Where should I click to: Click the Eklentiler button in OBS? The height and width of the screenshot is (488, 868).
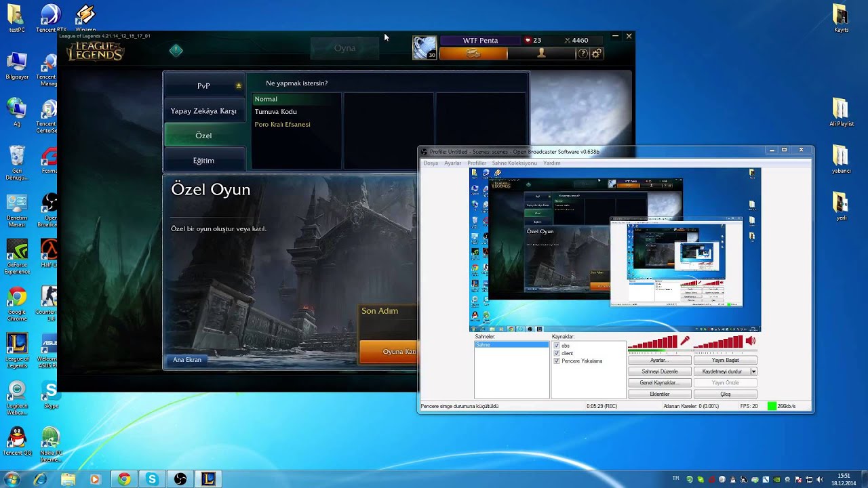pyautogui.click(x=660, y=394)
